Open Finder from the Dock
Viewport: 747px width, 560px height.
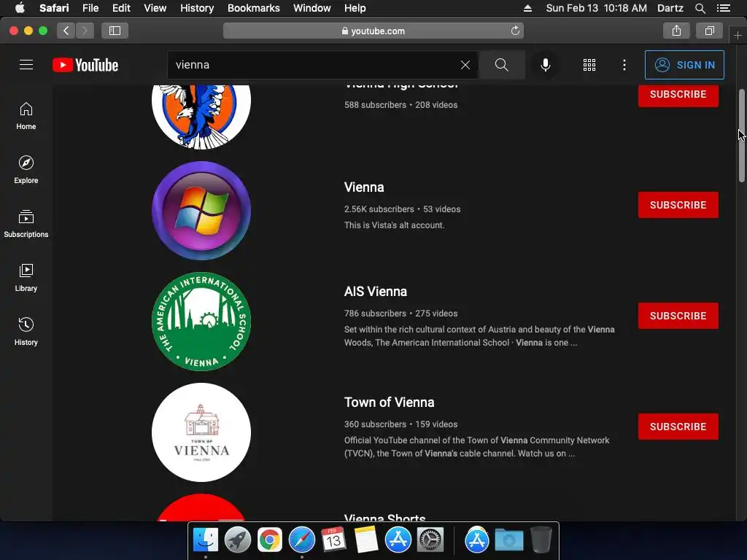pyautogui.click(x=205, y=540)
